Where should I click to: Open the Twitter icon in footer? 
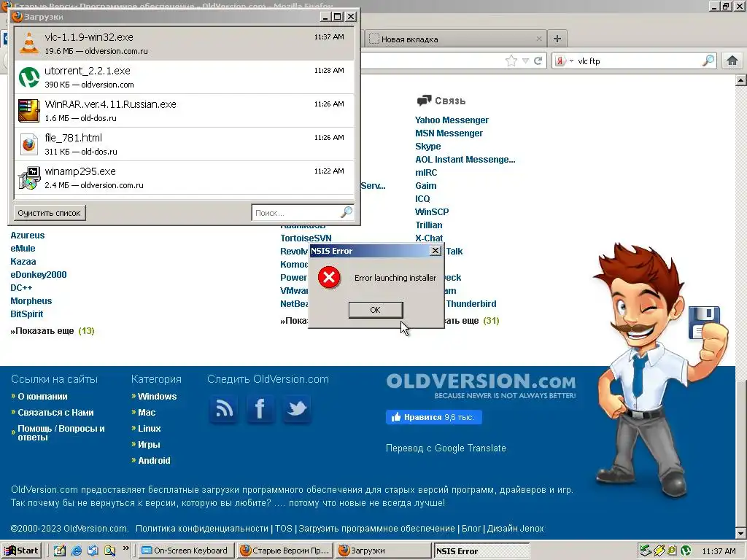pos(296,408)
